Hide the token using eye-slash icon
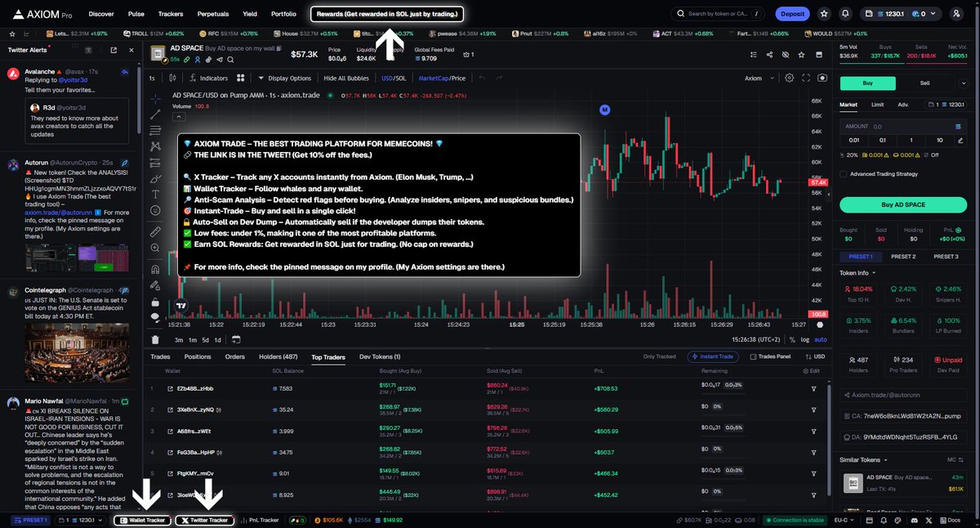Image resolution: width=980 pixels, height=528 pixels. click(785, 54)
